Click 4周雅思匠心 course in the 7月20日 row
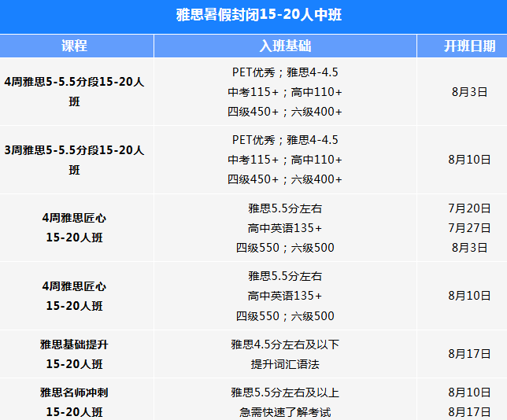This screenshot has height=420, width=507. (x=74, y=227)
